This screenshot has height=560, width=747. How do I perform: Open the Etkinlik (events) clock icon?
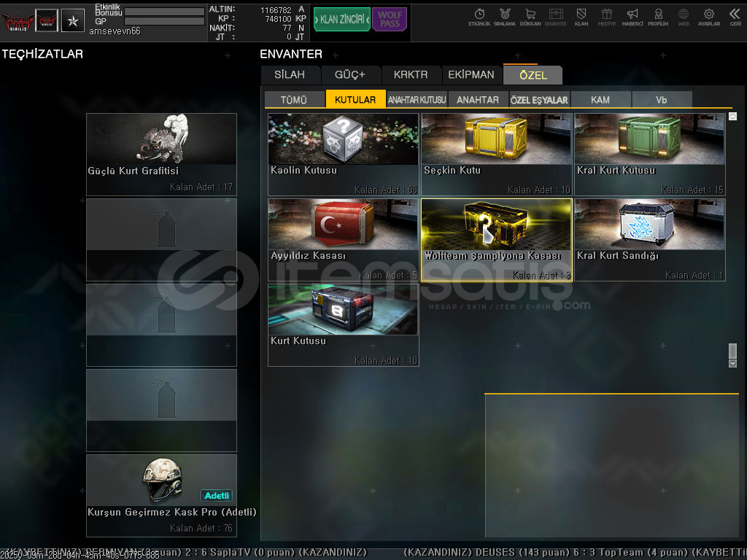tap(479, 17)
